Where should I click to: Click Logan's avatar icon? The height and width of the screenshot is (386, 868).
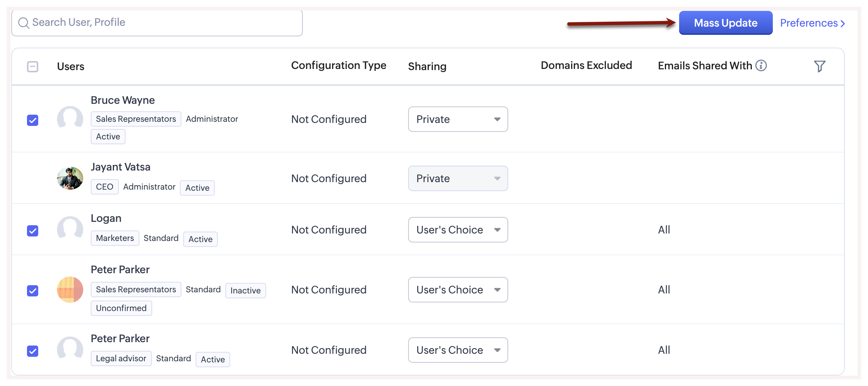coord(70,229)
